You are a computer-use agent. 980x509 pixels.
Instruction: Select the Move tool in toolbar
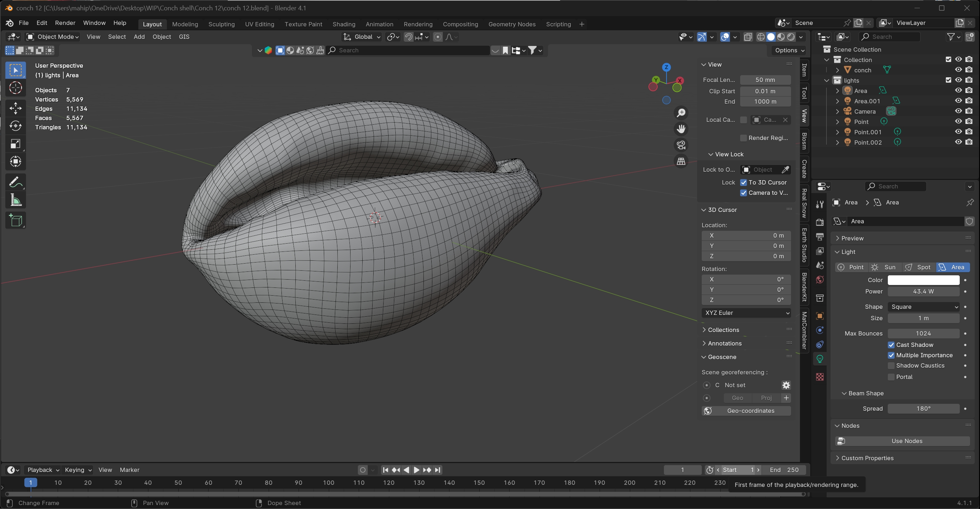coord(16,108)
